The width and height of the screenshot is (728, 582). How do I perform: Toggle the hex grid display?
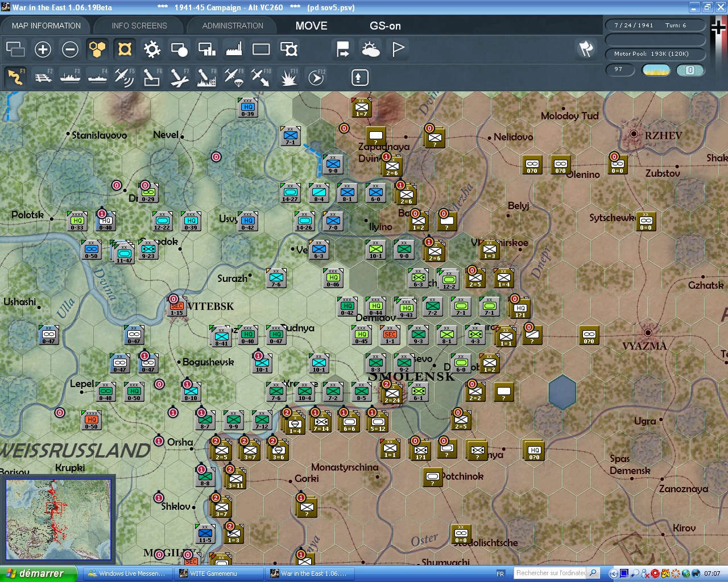pos(97,49)
